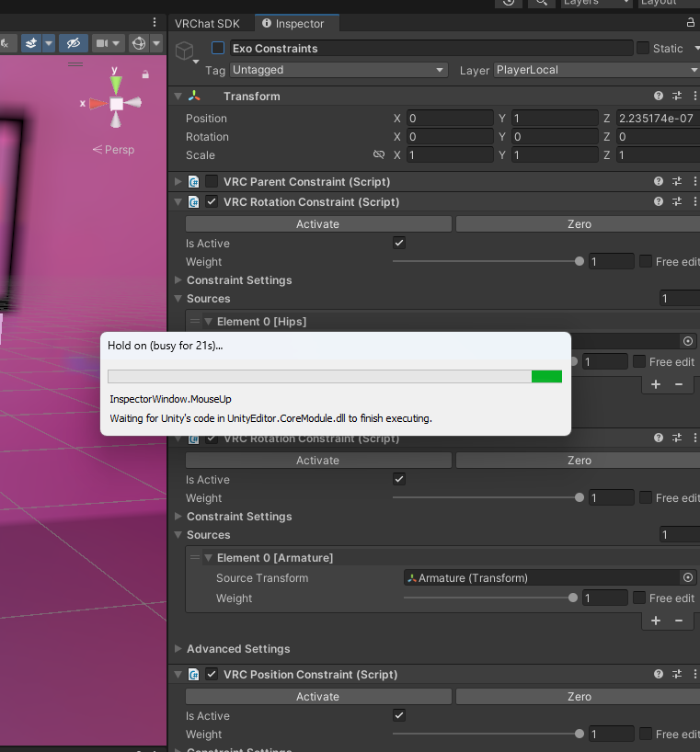This screenshot has width=700, height=752.
Task: Toggle Is Active under first Rotation Constraint
Action: click(x=399, y=243)
